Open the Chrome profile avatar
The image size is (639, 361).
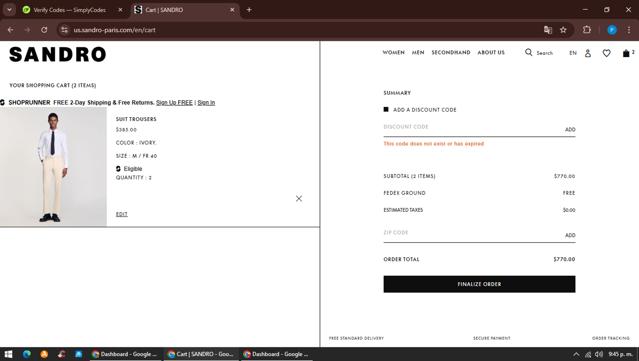point(612,30)
